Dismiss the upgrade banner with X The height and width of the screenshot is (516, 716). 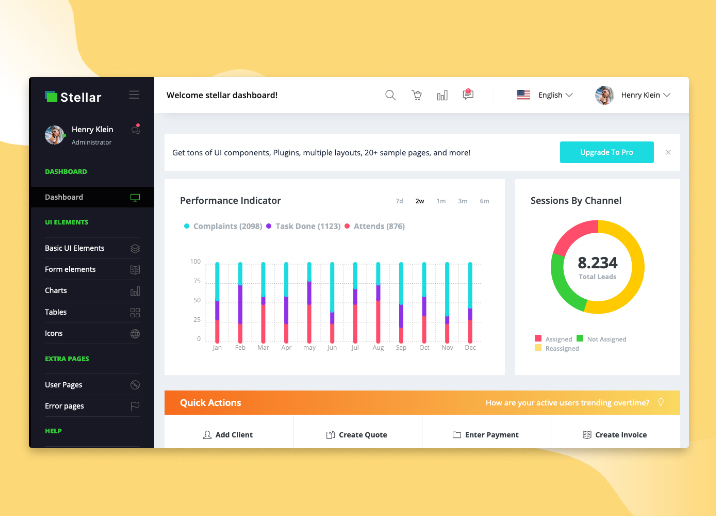[668, 153]
